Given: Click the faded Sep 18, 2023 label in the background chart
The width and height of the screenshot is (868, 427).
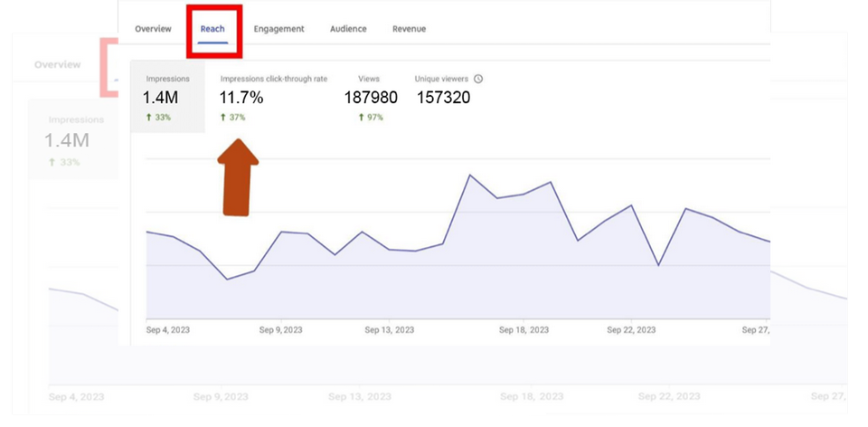Looking at the screenshot, I should pos(532,397).
